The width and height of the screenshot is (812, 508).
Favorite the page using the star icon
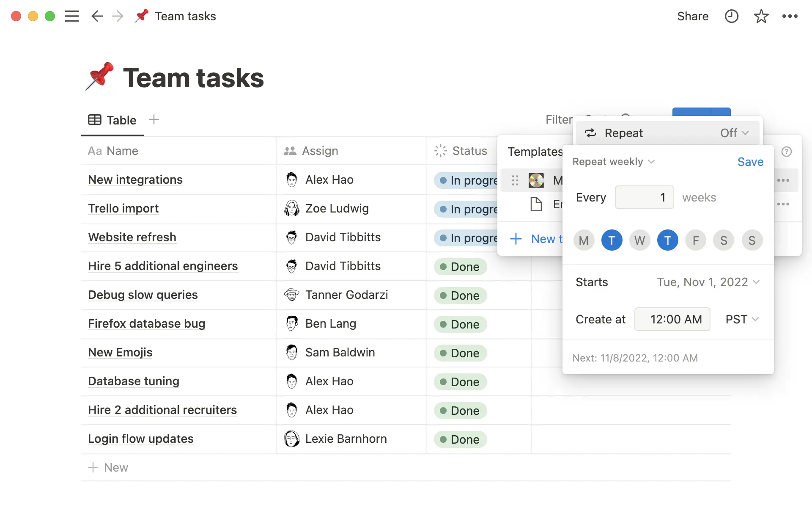pyautogui.click(x=761, y=16)
